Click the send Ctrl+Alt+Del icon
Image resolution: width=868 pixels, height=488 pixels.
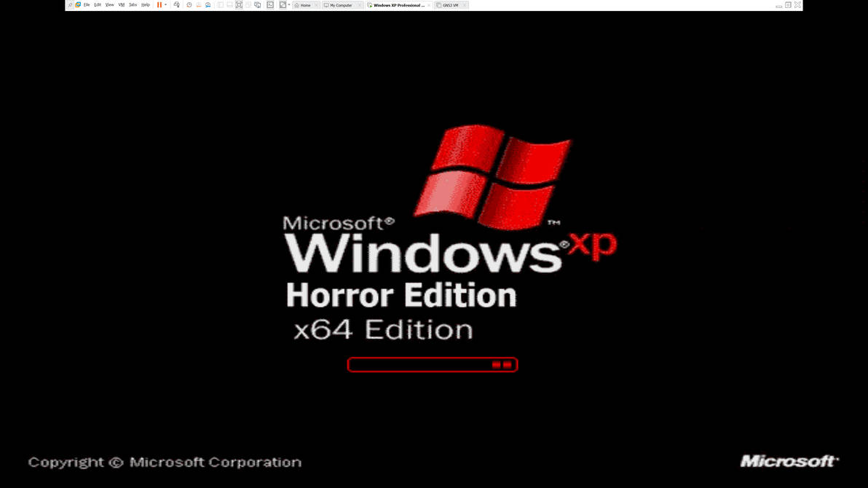tap(177, 5)
